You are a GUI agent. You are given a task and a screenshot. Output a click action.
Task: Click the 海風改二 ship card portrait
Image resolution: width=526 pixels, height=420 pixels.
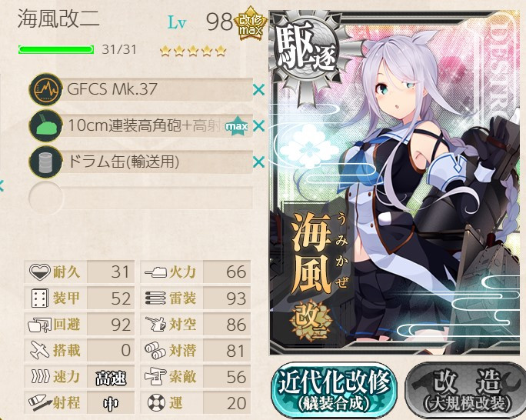pos(396,183)
